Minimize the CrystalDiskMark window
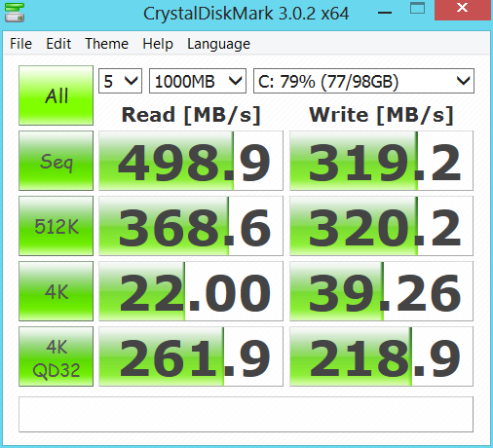 point(385,13)
